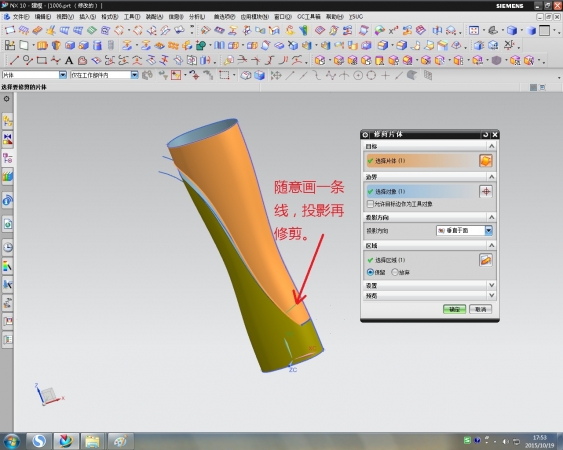563x450 pixels.
Task: Open the projection direction dropdown
Action: tap(488, 231)
